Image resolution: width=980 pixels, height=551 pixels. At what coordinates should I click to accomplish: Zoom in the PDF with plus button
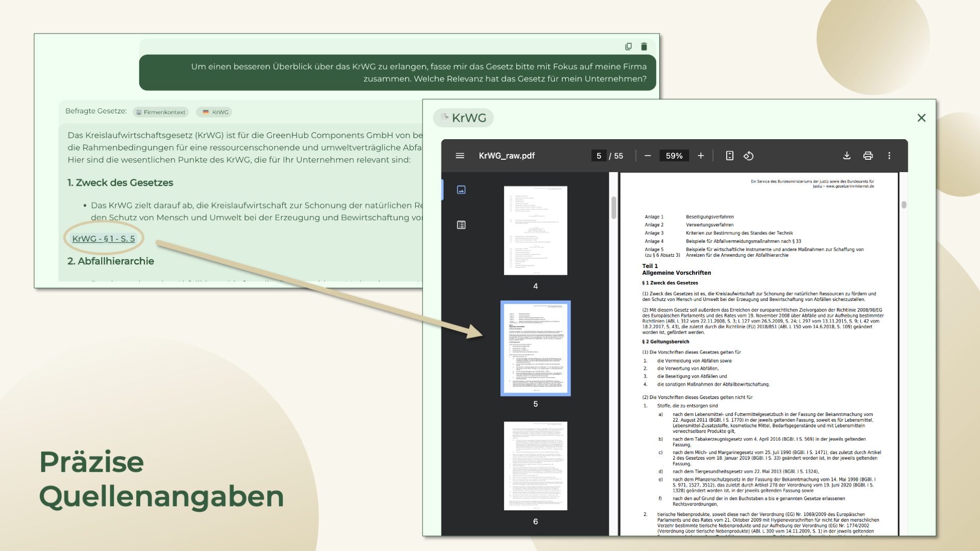(700, 156)
